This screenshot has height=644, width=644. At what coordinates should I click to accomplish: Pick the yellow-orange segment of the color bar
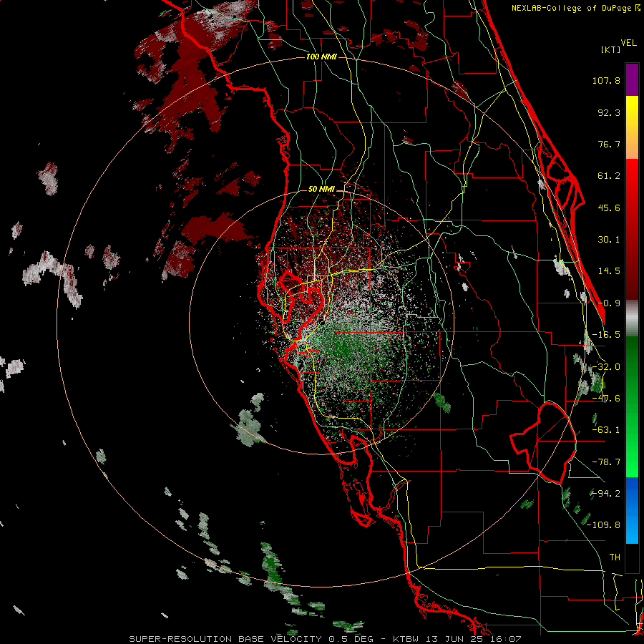tap(632, 127)
